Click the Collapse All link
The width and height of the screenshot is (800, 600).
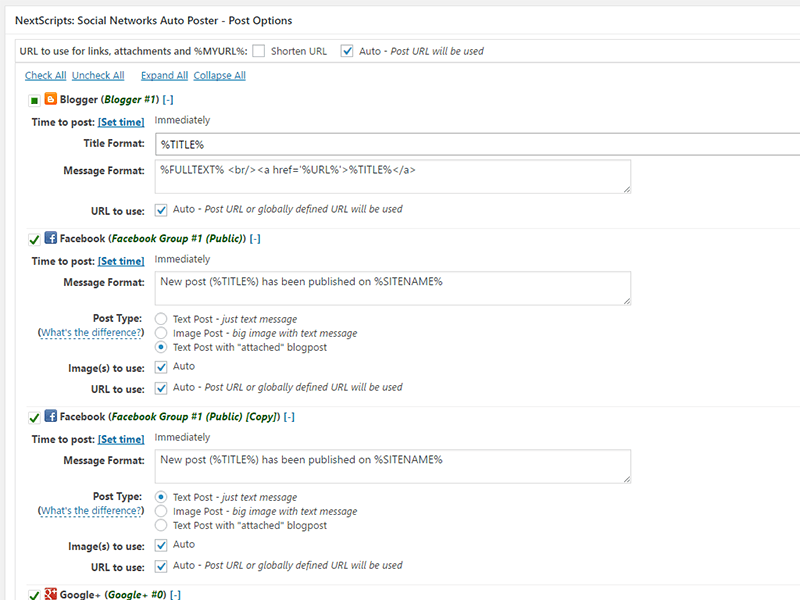[x=219, y=75]
